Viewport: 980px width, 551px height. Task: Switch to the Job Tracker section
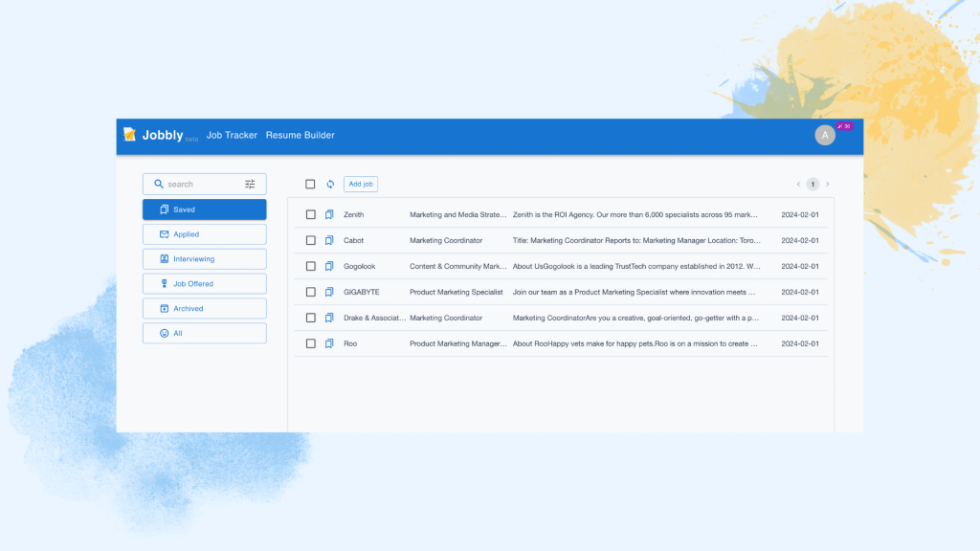232,135
